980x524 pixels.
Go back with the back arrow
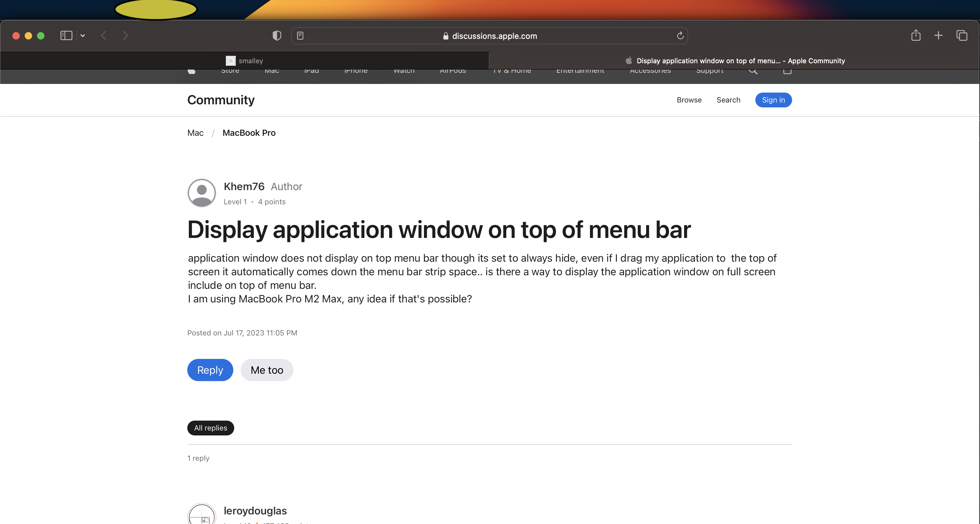click(x=103, y=36)
